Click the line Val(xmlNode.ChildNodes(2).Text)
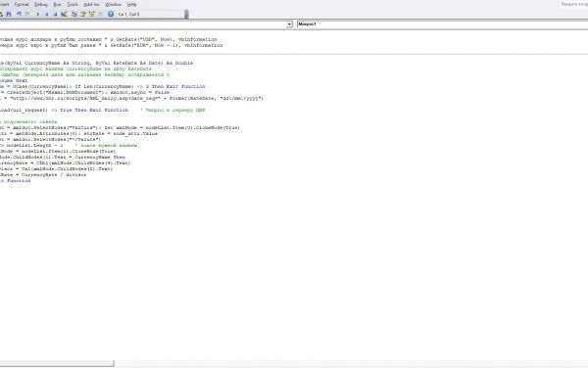This screenshot has height=368, width=588. (x=57, y=169)
